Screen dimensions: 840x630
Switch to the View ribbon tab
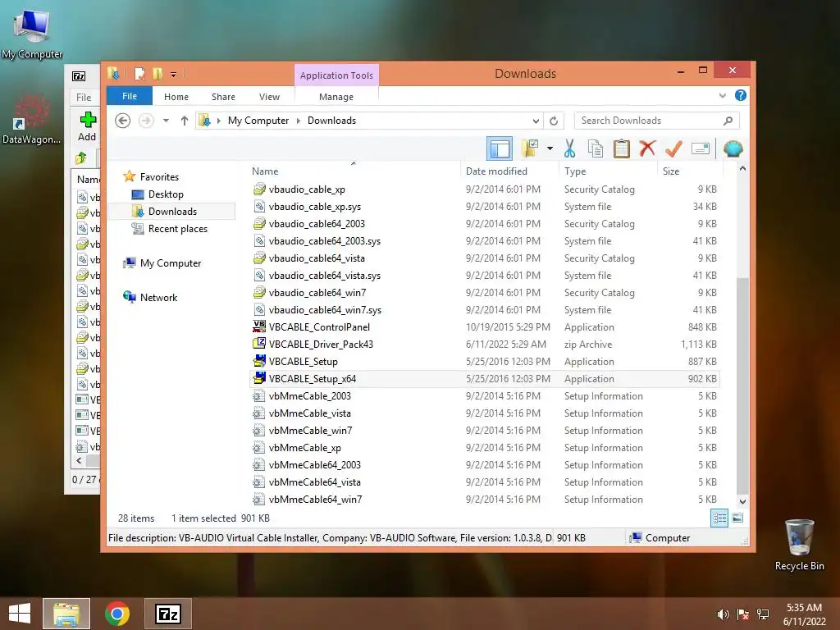(269, 97)
